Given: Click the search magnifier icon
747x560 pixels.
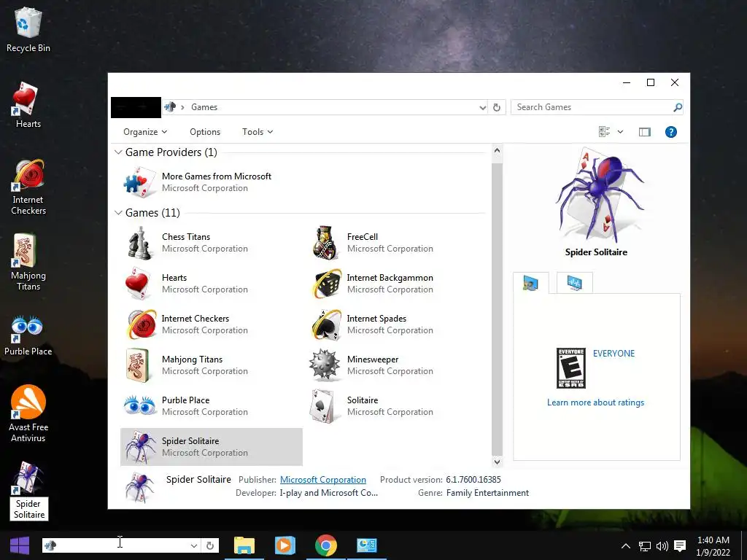Looking at the screenshot, I should pos(678,107).
